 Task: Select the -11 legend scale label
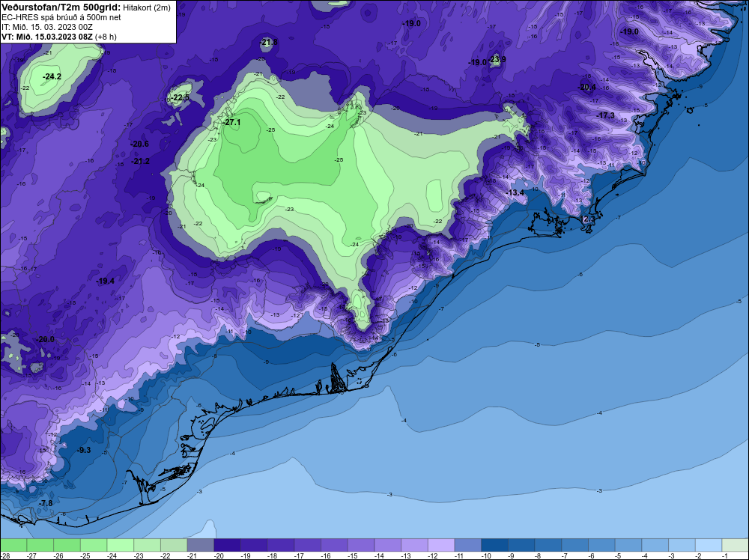point(459,556)
